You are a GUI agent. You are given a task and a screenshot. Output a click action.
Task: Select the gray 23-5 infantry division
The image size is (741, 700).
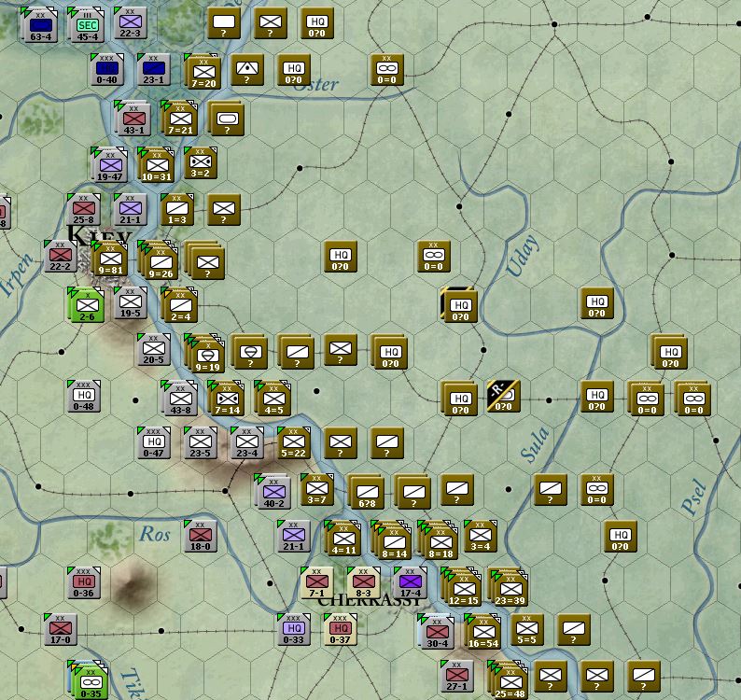tap(201, 442)
